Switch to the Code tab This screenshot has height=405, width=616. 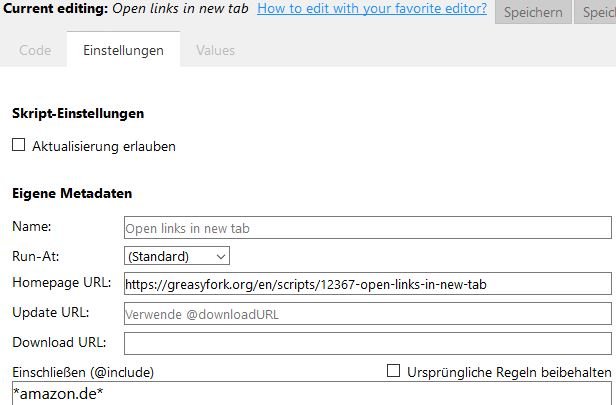coord(35,50)
